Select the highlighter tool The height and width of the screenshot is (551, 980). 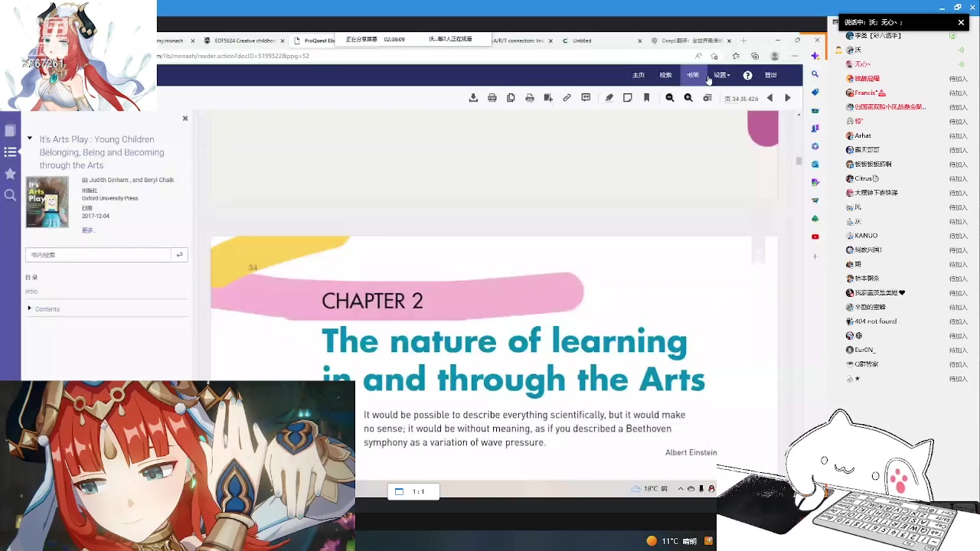[609, 98]
